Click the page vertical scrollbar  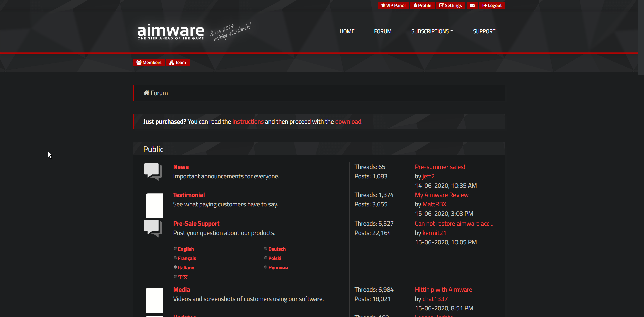point(641,37)
